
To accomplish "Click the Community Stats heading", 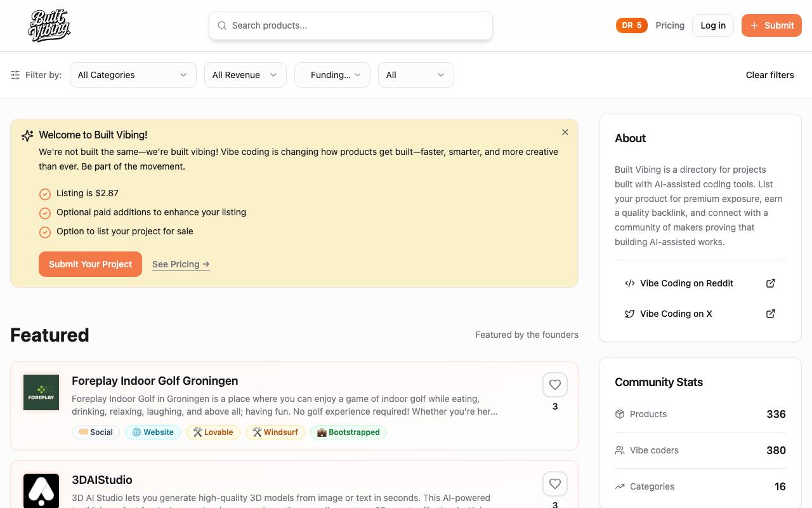I will tap(658, 382).
